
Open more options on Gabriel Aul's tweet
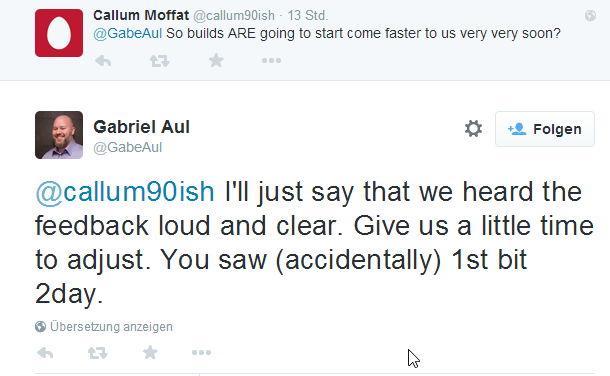[x=202, y=353]
